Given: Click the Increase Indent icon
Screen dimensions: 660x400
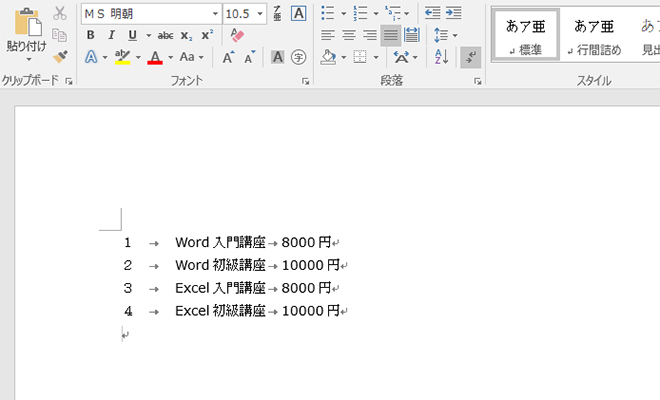Looking at the screenshot, I should point(453,13).
